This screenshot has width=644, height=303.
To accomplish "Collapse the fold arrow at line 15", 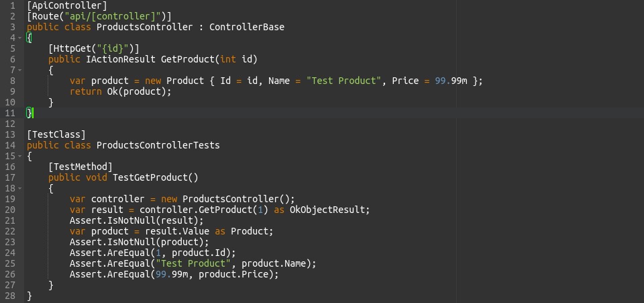I will [20, 156].
